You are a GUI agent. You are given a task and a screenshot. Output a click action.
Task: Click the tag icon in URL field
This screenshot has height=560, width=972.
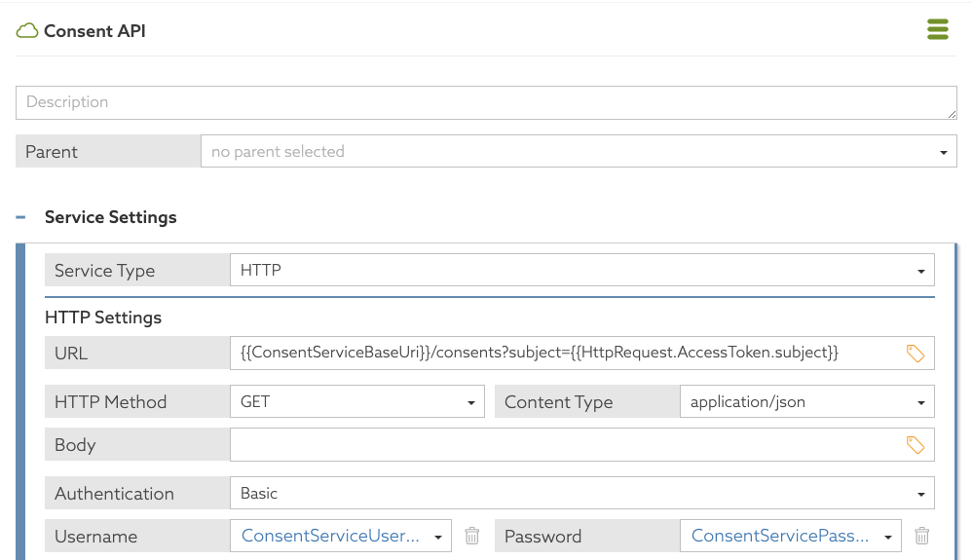click(916, 354)
